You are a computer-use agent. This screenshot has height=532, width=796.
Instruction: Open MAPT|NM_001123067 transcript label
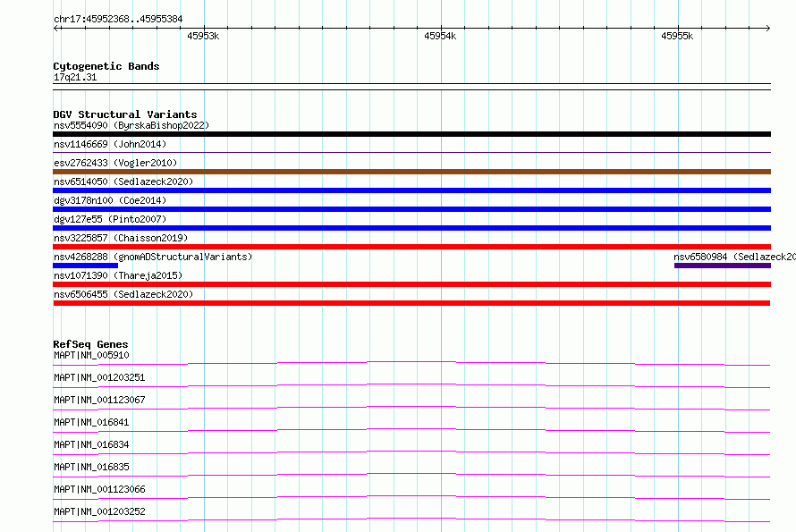tap(99, 400)
